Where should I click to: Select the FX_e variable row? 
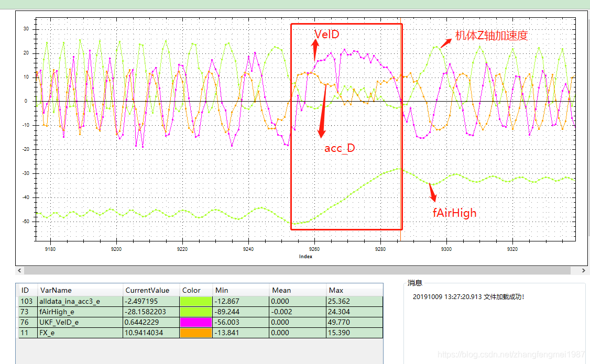pos(201,333)
